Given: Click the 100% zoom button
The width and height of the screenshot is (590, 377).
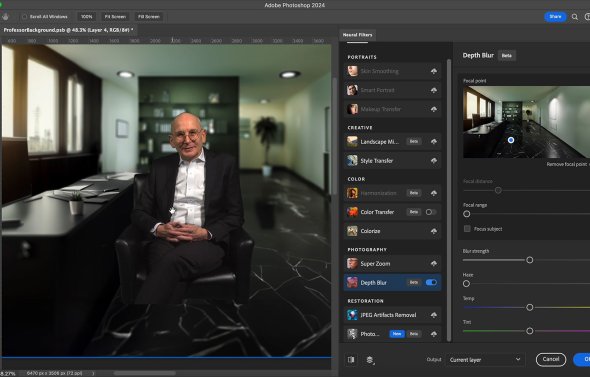Looking at the screenshot, I should pyautogui.click(x=87, y=17).
